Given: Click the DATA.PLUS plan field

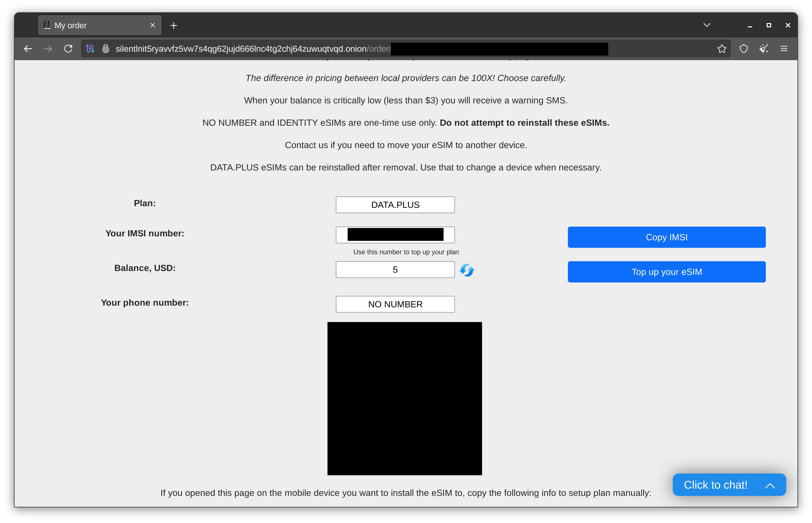Looking at the screenshot, I should 395,205.
